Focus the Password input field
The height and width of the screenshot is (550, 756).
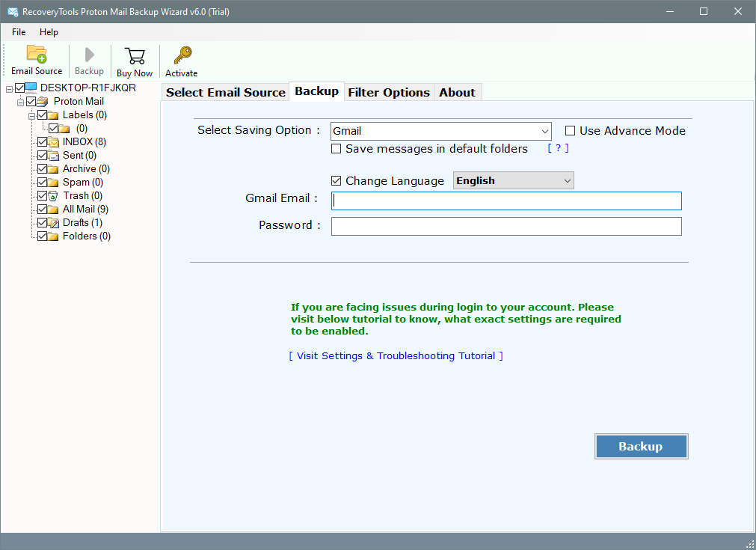pos(506,226)
